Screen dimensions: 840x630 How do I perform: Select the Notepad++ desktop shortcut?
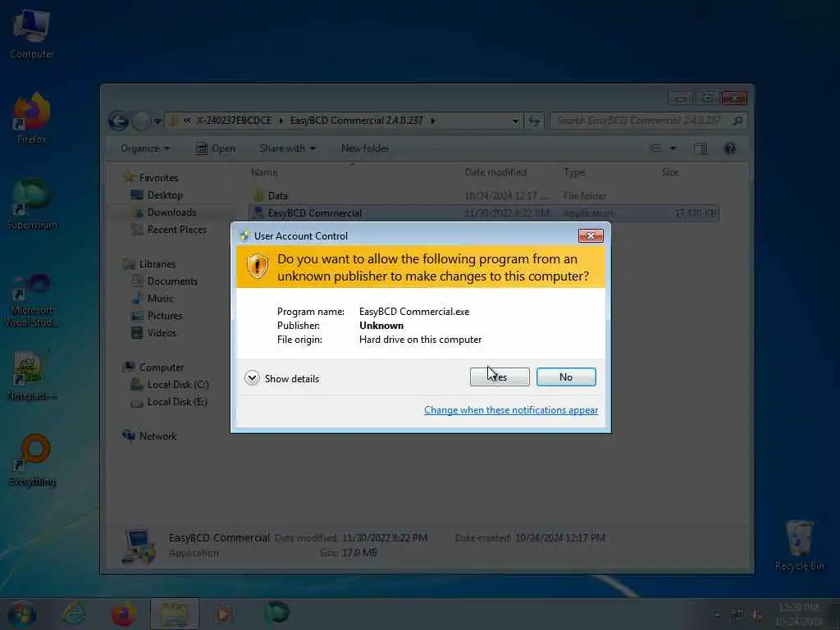point(32,376)
